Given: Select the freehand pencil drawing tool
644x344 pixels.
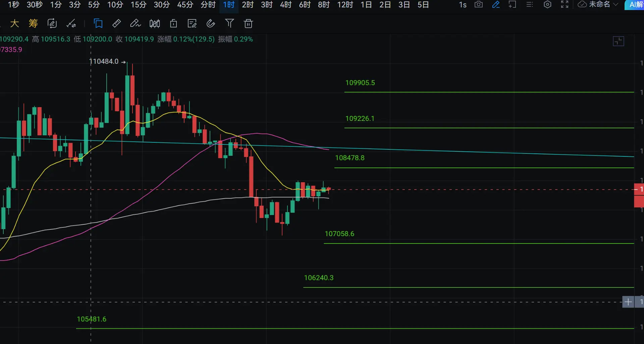Looking at the screenshot, I should tap(135, 23).
